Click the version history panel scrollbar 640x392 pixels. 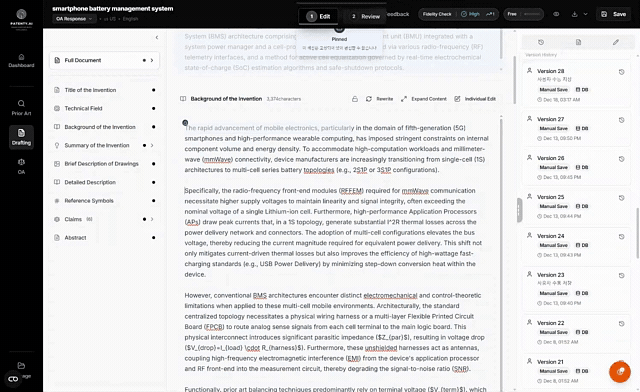point(638,233)
